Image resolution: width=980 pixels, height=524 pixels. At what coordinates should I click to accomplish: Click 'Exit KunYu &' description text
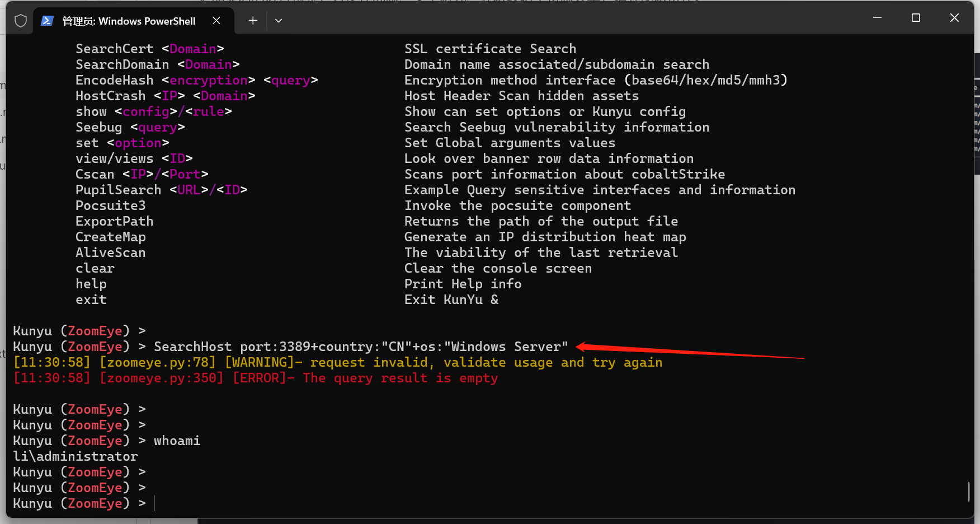(x=451, y=300)
